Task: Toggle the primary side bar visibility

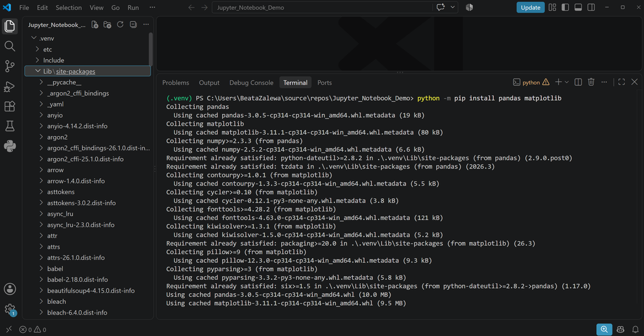Action: (565, 8)
